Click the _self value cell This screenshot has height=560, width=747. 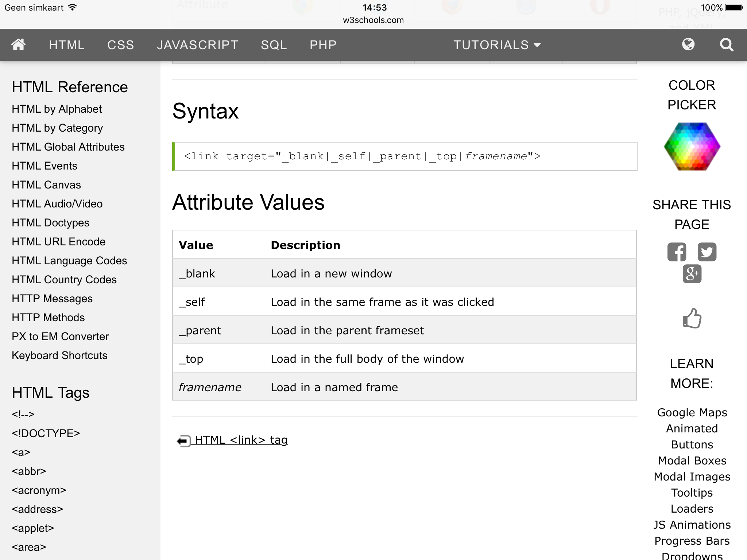tap(219, 302)
